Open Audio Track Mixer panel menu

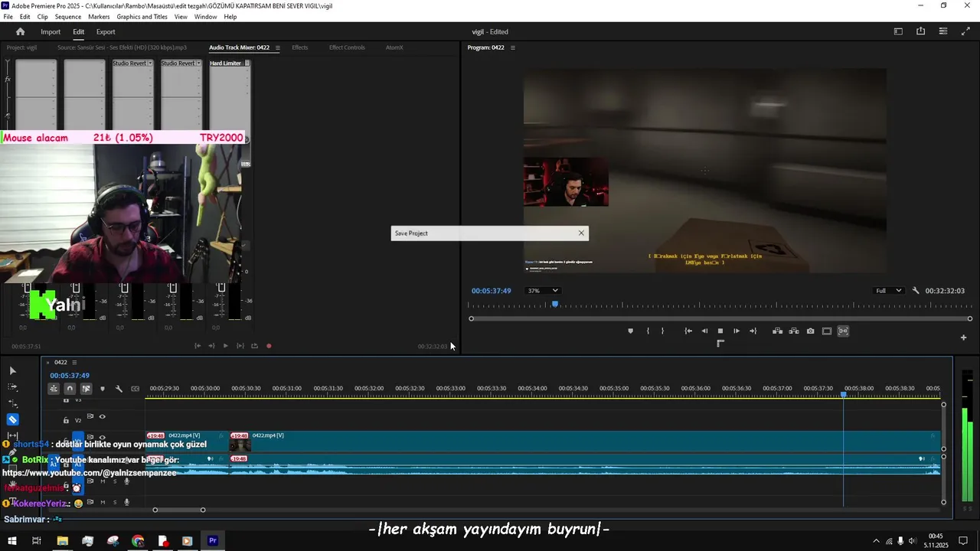(278, 47)
